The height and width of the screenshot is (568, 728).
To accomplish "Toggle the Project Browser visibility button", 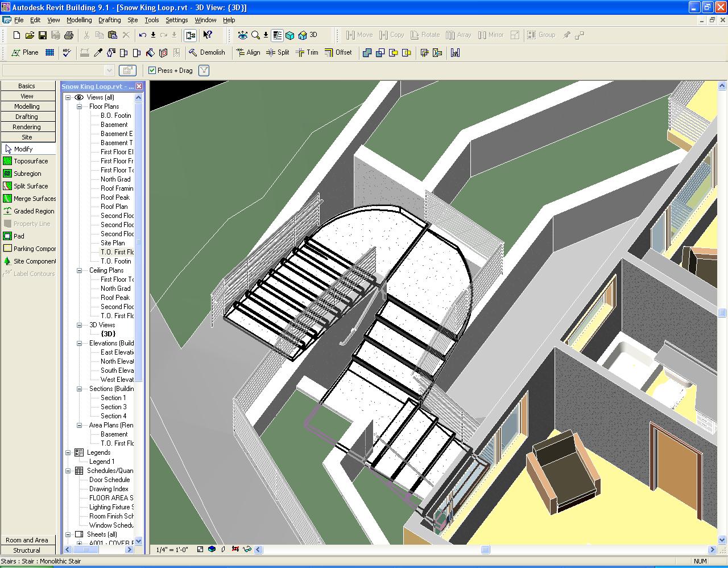I will click(x=191, y=35).
